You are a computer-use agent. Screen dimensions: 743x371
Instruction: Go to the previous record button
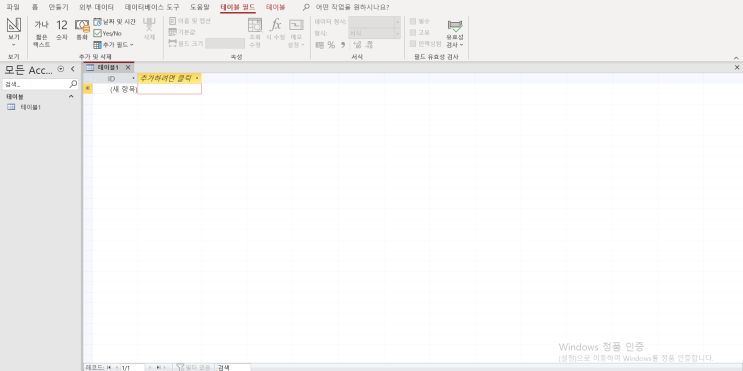coord(117,367)
